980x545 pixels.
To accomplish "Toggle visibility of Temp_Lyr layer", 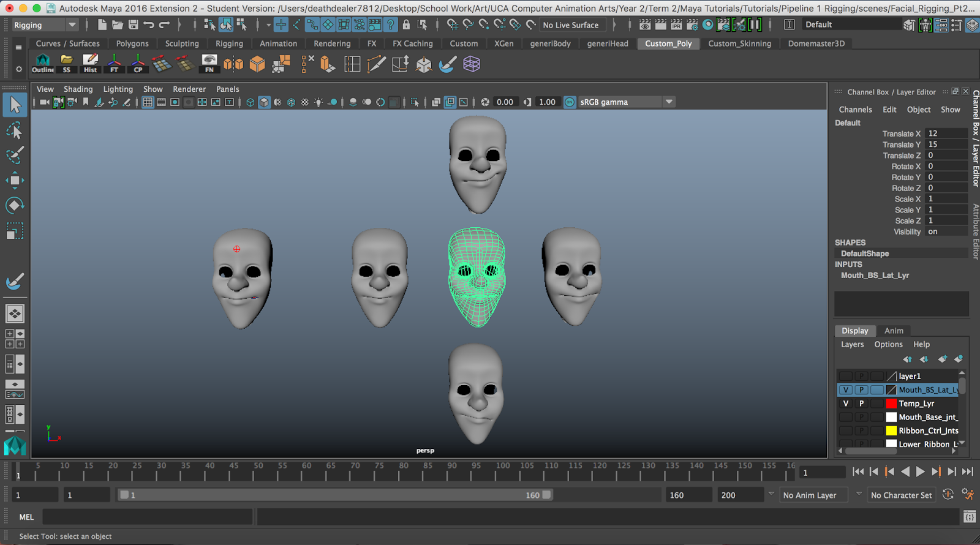I will coord(846,404).
